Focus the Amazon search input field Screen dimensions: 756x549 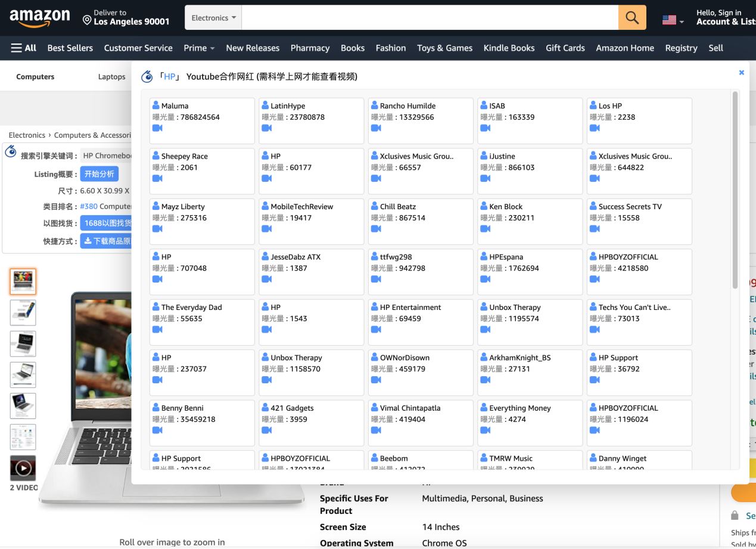click(x=430, y=18)
